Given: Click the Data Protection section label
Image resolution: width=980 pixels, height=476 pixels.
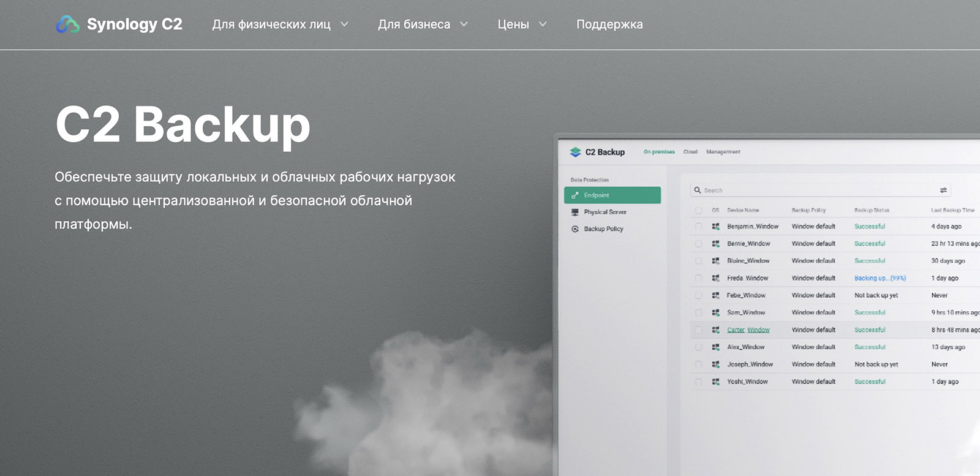Looking at the screenshot, I should click(x=590, y=180).
